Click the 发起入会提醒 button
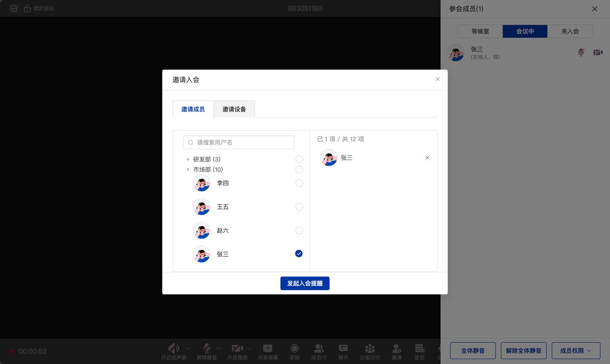610x364 pixels. [x=305, y=283]
